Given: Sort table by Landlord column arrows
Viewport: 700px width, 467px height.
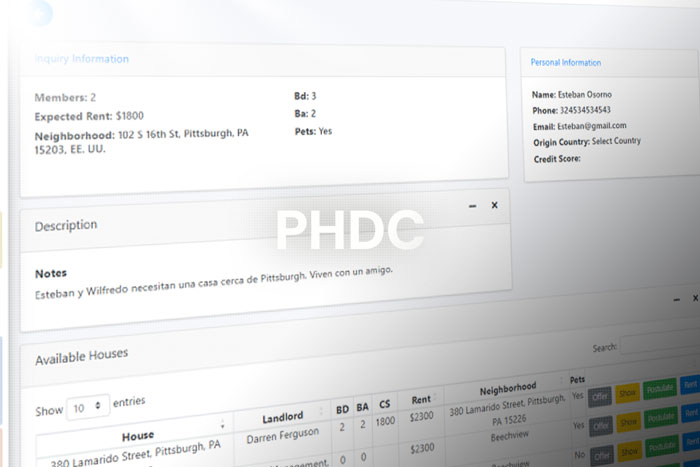Looking at the screenshot, I should 321,410.
